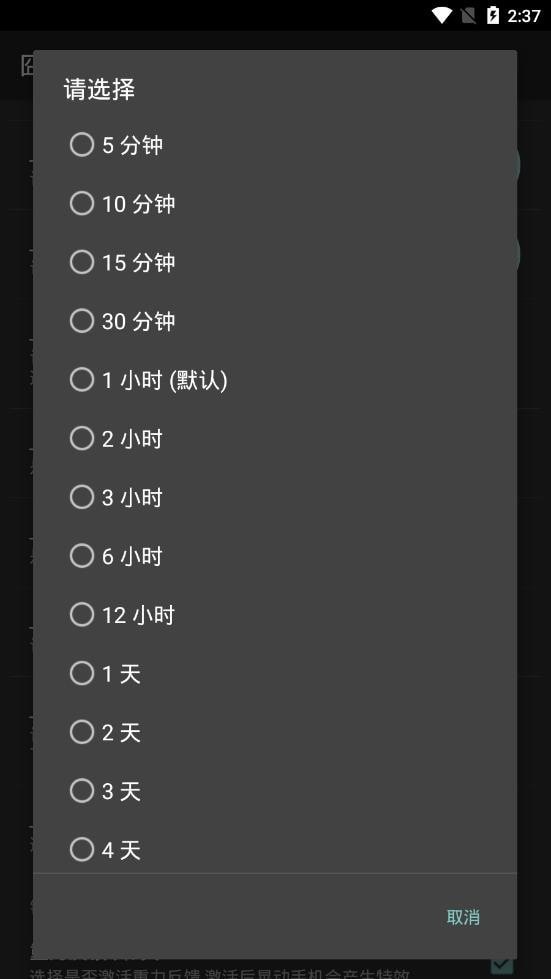The image size is (551, 979).
Task: Tap the 2:37 clock in status bar
Action: (x=524, y=16)
